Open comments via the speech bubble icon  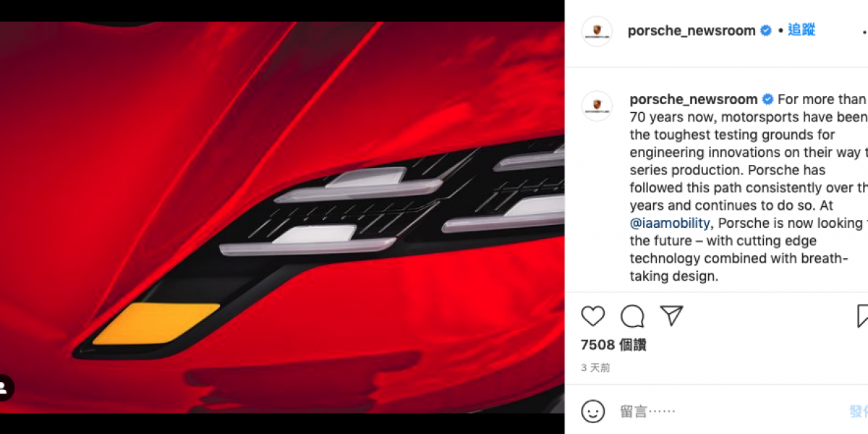[632, 316]
